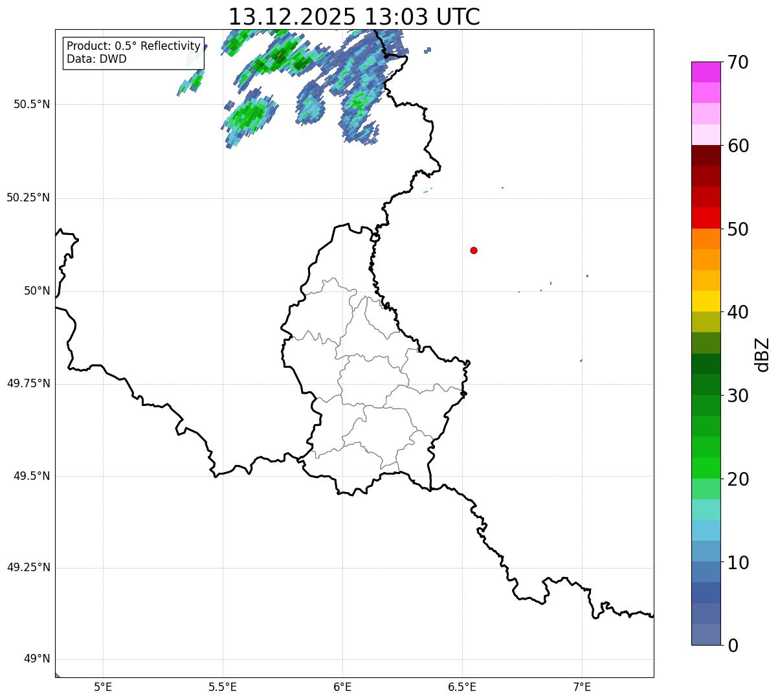Click the longitude label 6.5°E

462,686
